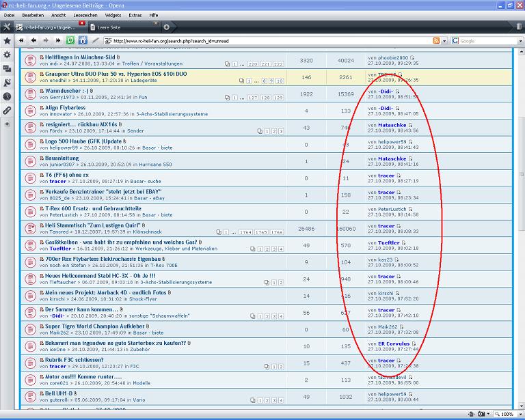Open the Bookmarks star panel in sidebar
Viewport: 525px width, 420px height.
pyautogui.click(x=7, y=40)
